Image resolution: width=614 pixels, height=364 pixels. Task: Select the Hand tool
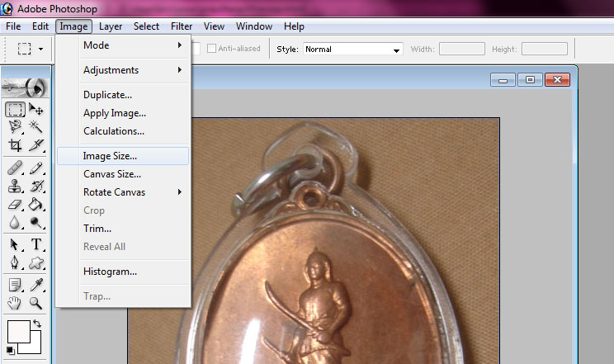click(15, 303)
